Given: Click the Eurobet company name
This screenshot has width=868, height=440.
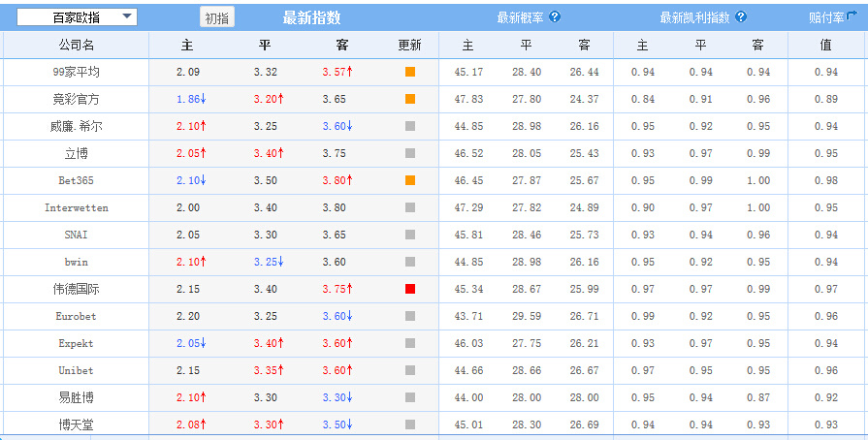Looking at the screenshot, I should [77, 316].
